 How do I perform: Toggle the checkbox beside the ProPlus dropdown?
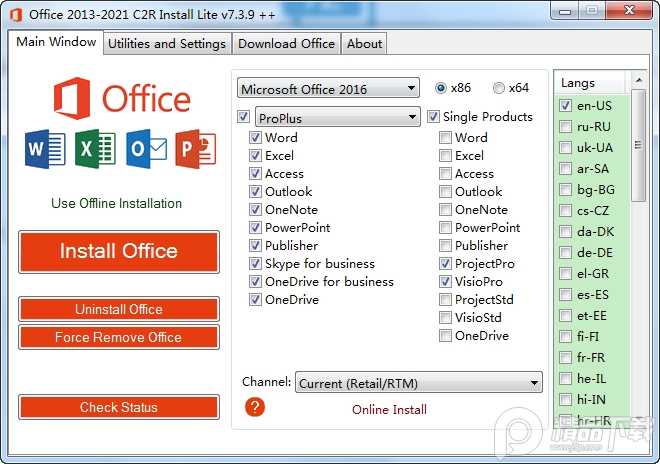244,117
